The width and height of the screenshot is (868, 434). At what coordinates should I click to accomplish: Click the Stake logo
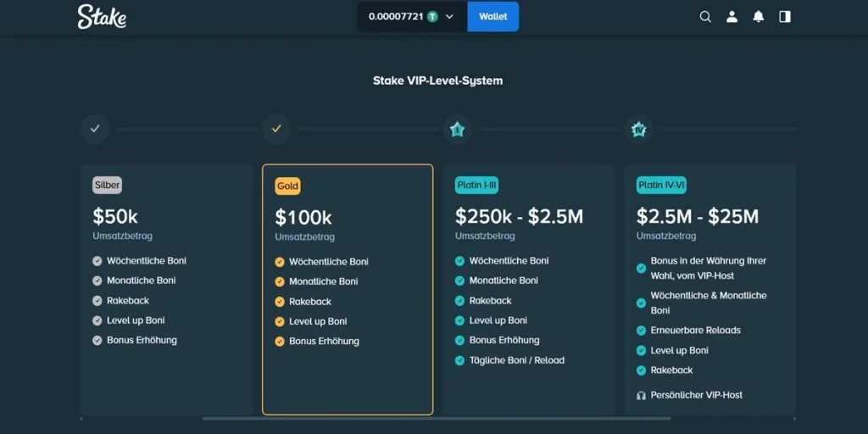[102, 17]
